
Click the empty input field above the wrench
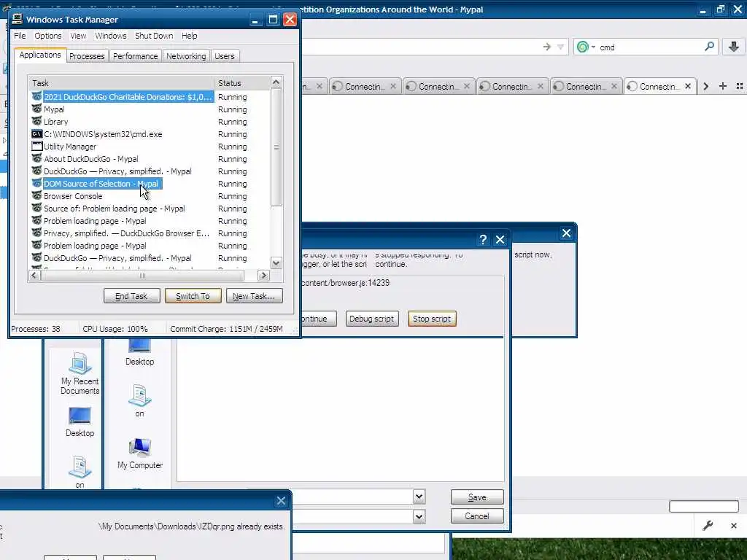point(704,506)
